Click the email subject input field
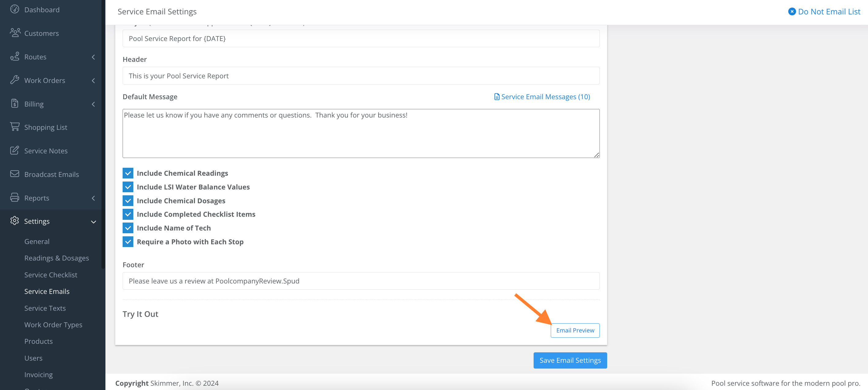 pyautogui.click(x=361, y=38)
